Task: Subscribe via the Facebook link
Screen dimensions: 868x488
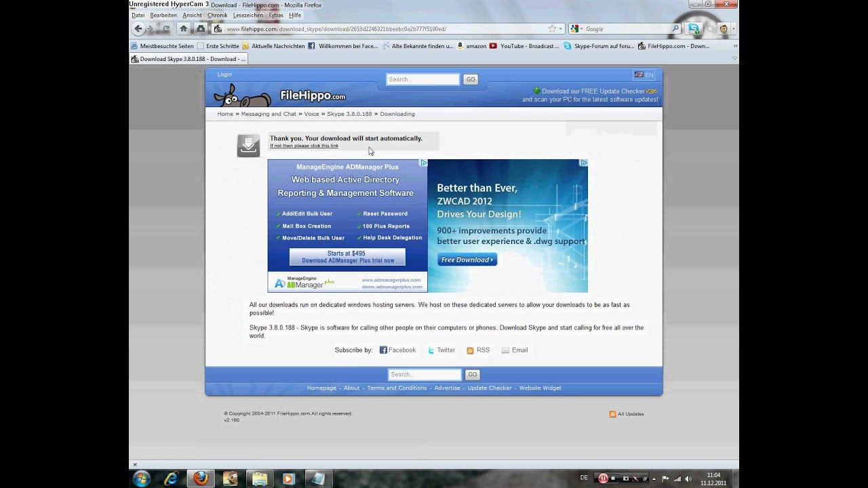Action: [397, 350]
